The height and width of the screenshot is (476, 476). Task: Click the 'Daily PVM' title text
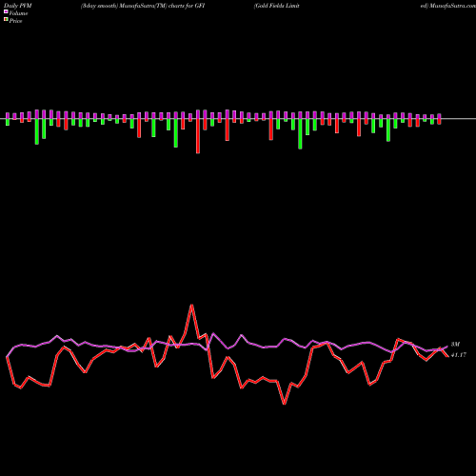18,6
